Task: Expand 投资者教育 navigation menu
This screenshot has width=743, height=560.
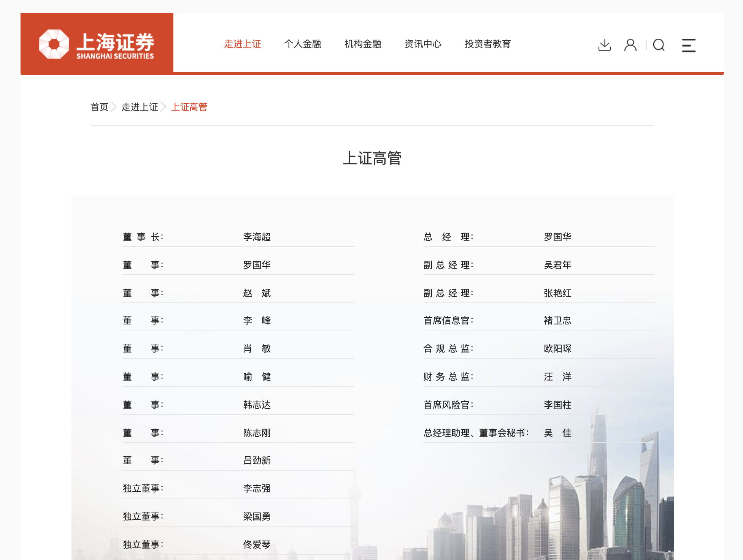Action: click(487, 44)
